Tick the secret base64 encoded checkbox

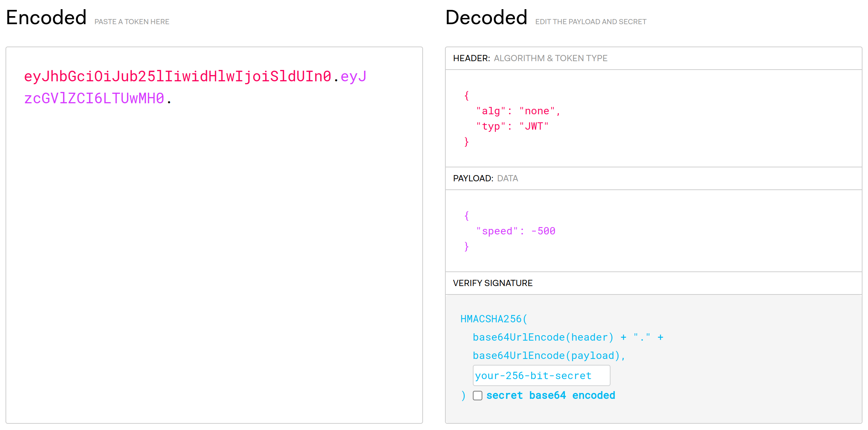point(477,396)
